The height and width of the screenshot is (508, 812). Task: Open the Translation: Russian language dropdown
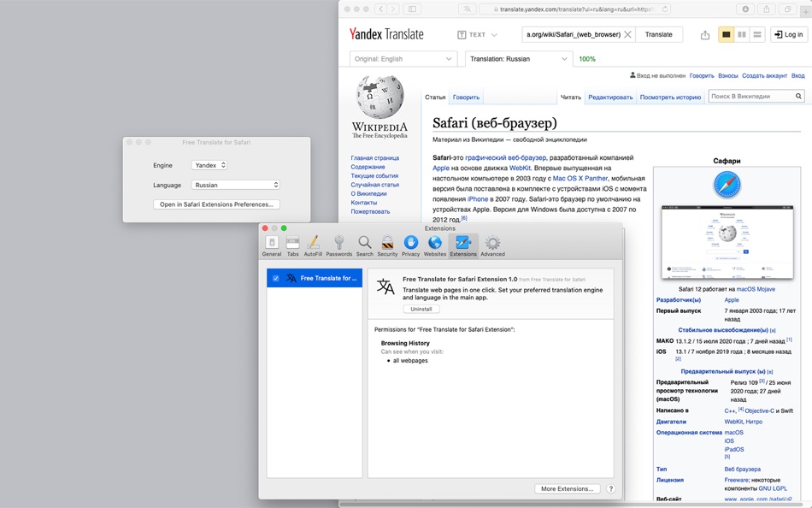[519, 59]
